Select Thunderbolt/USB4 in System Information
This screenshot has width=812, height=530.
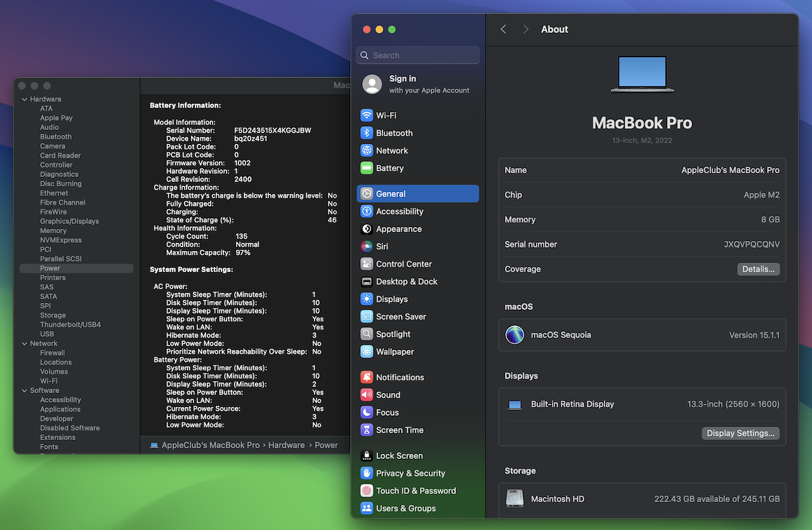pyautogui.click(x=70, y=325)
